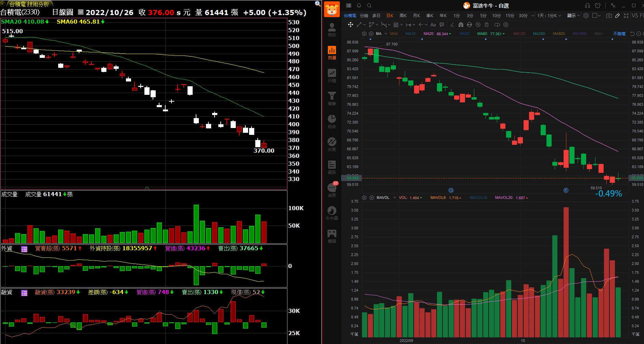Click the trash icon to delete drawings
This screenshot has height=344, width=644.
(487, 25)
